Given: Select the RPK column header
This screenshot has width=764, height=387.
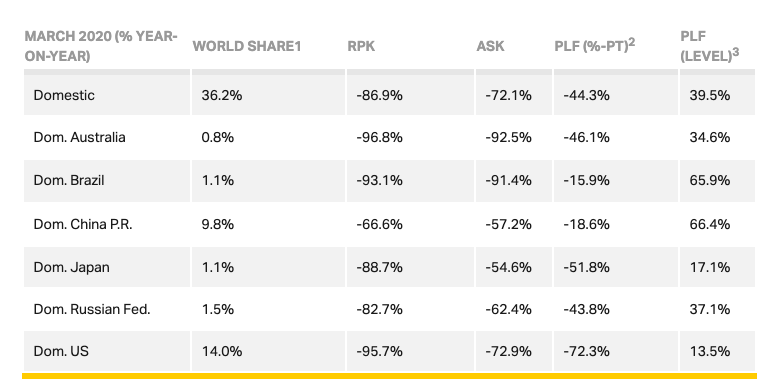Looking at the screenshot, I should pyautogui.click(x=361, y=46).
